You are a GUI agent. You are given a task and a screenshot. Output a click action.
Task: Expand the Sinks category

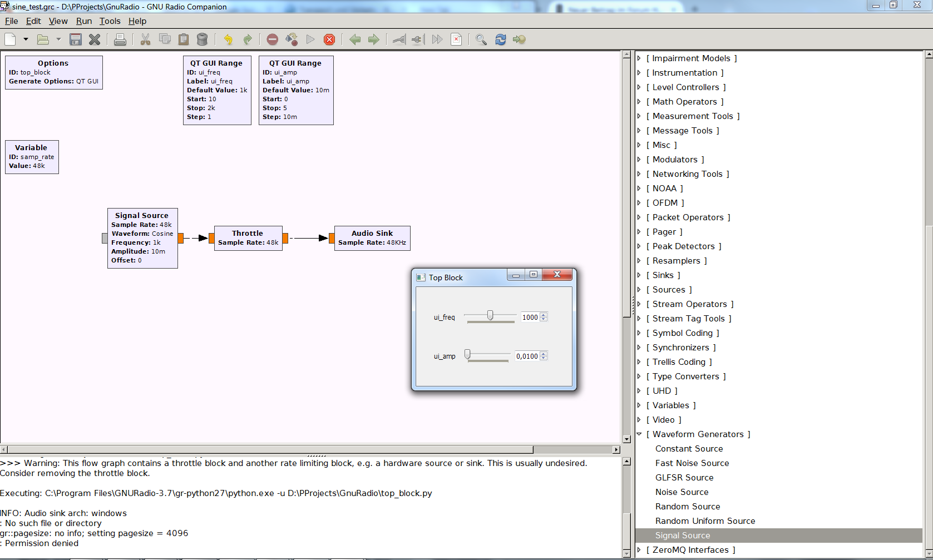[x=639, y=275]
